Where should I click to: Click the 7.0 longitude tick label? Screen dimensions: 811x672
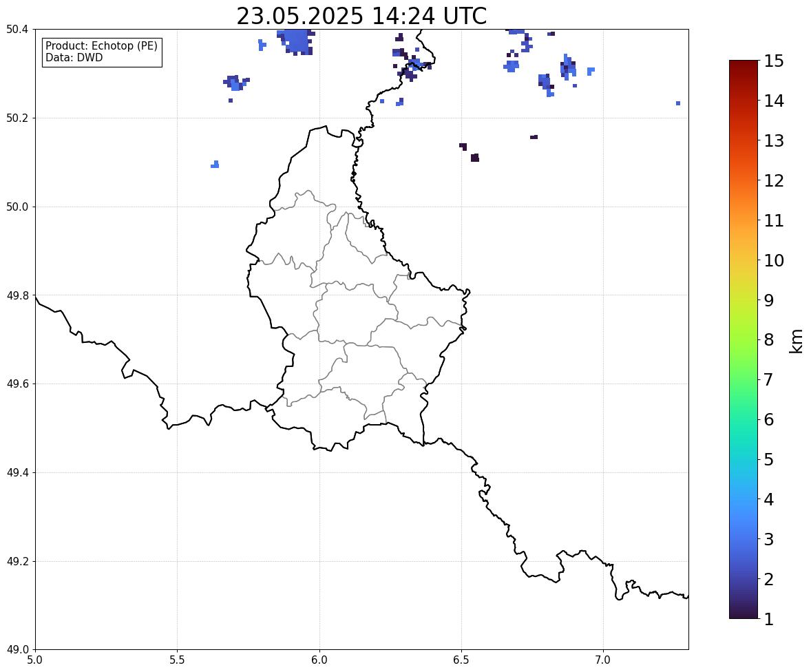click(604, 660)
